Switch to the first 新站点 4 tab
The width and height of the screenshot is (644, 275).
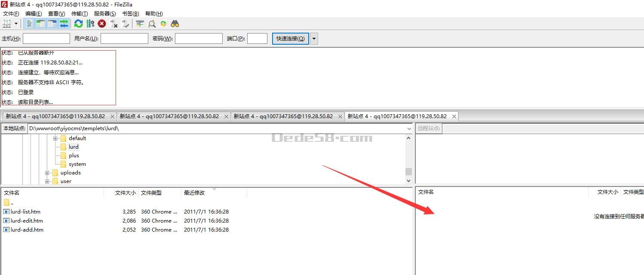(55, 116)
